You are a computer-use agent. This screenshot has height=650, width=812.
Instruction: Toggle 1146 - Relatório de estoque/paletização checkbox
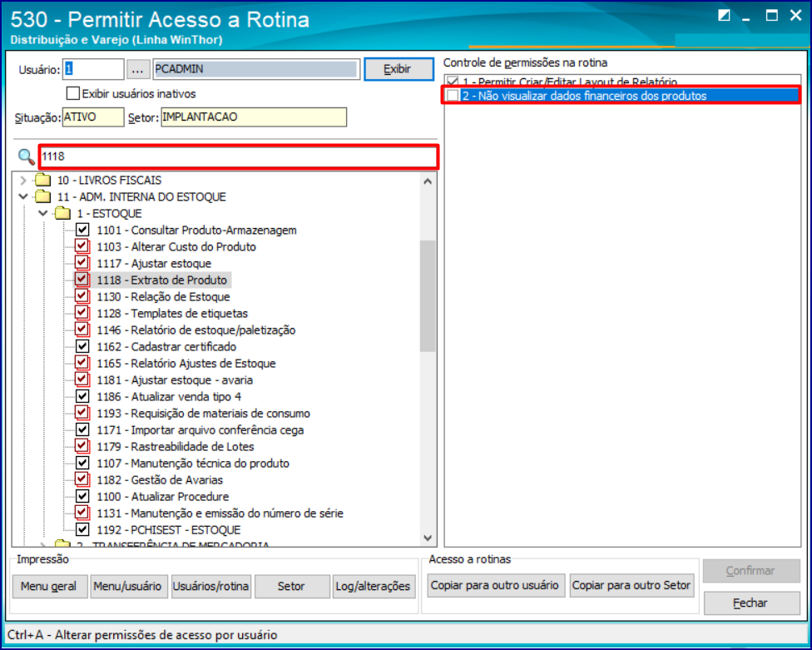coord(82,330)
